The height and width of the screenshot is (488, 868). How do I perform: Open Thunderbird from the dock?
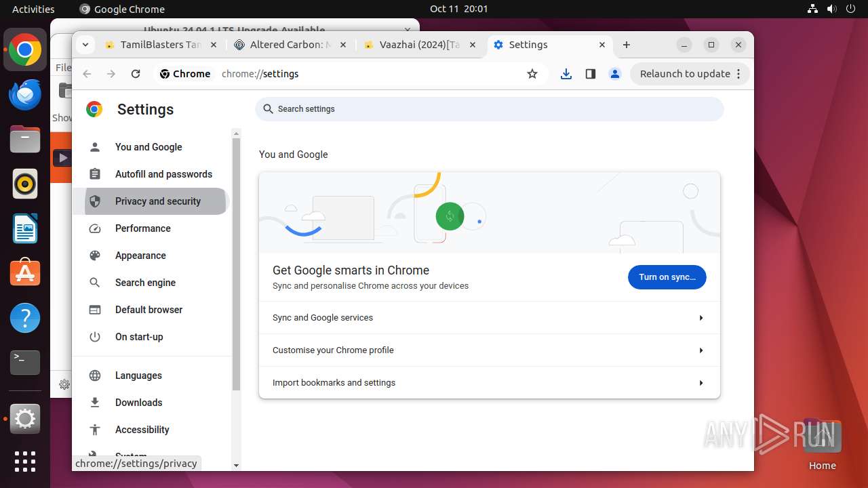click(25, 94)
